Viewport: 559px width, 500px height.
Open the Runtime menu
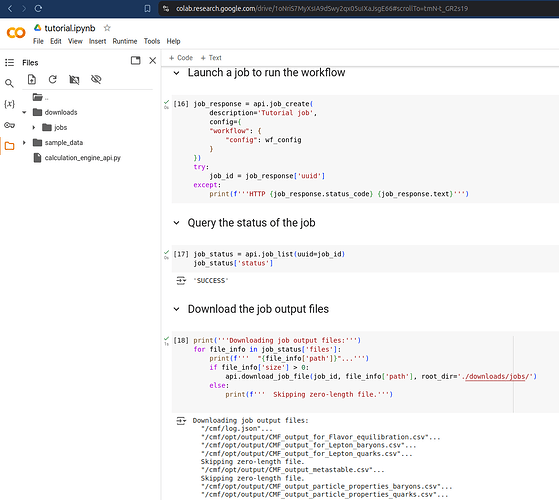click(x=125, y=41)
